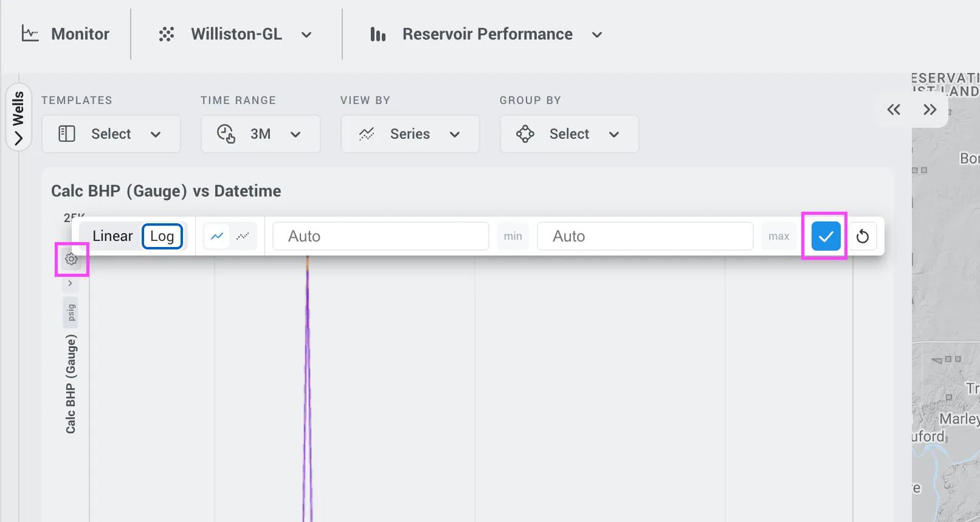This screenshot has height=522, width=980.
Task: Click the time range clock icon
Action: pos(226,134)
